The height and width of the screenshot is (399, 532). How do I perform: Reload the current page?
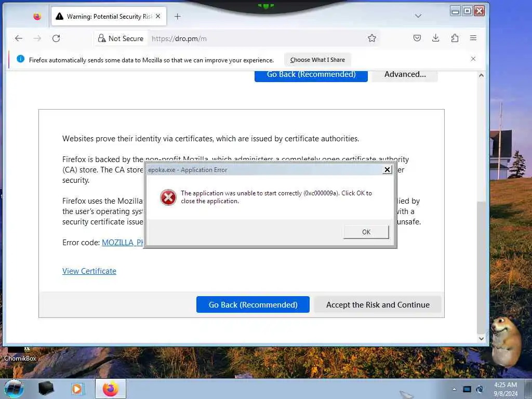pyautogui.click(x=56, y=38)
